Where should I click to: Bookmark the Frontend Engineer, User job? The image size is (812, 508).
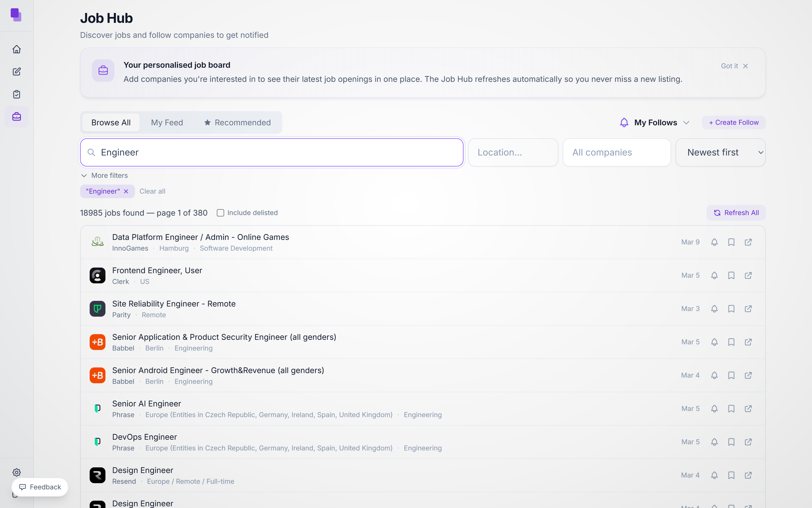pos(731,275)
